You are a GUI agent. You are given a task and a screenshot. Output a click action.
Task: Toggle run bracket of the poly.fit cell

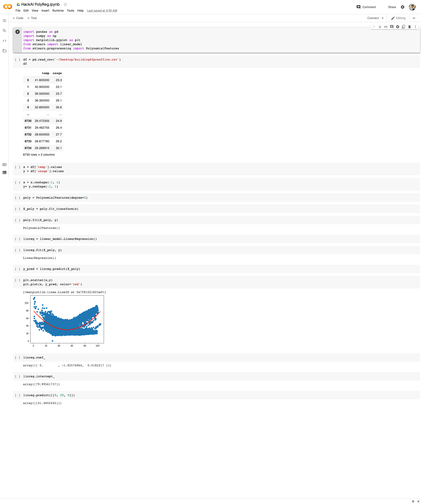[x=18, y=220]
